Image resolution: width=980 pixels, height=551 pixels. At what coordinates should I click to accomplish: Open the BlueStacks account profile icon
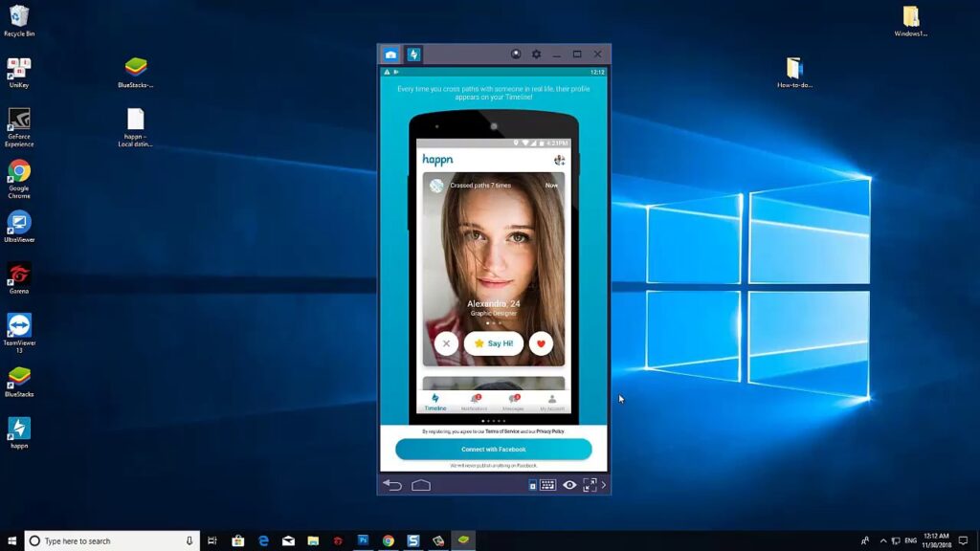516,55
